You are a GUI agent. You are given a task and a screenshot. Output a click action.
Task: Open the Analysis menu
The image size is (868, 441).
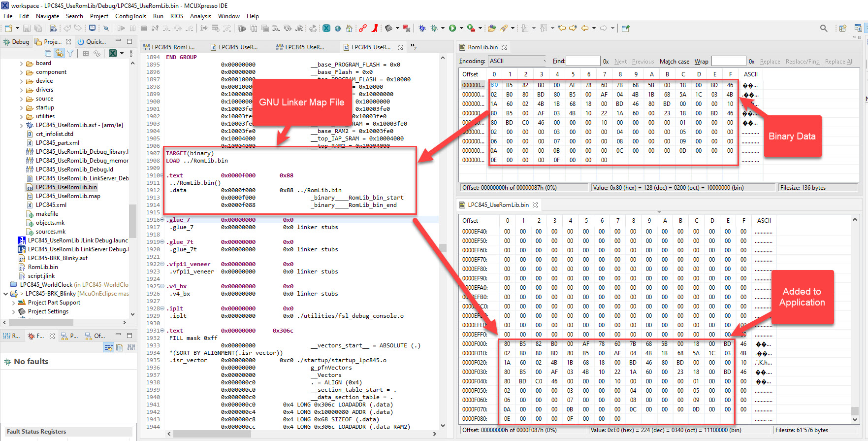click(x=200, y=16)
